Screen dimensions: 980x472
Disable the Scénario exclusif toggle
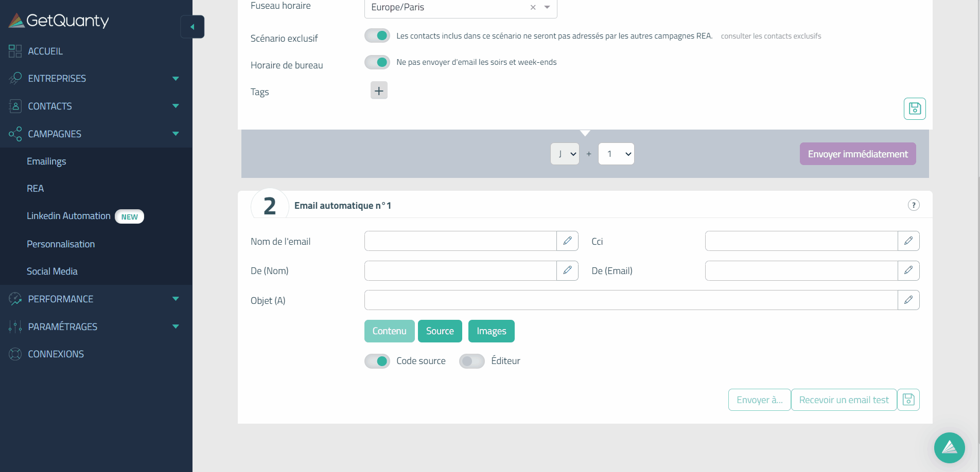click(x=377, y=35)
